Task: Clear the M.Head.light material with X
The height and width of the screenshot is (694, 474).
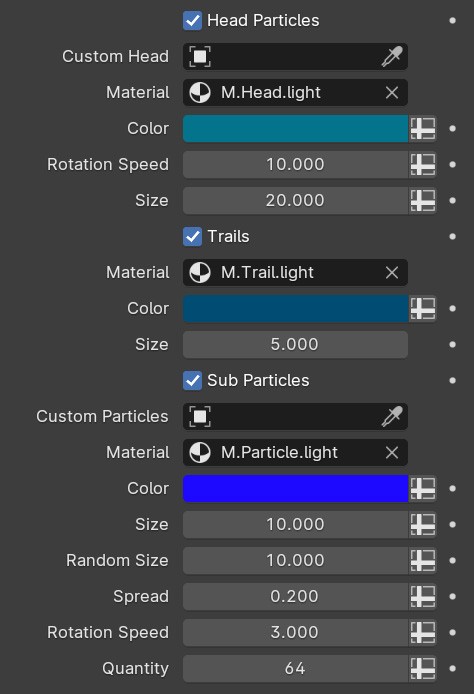Action: click(392, 93)
